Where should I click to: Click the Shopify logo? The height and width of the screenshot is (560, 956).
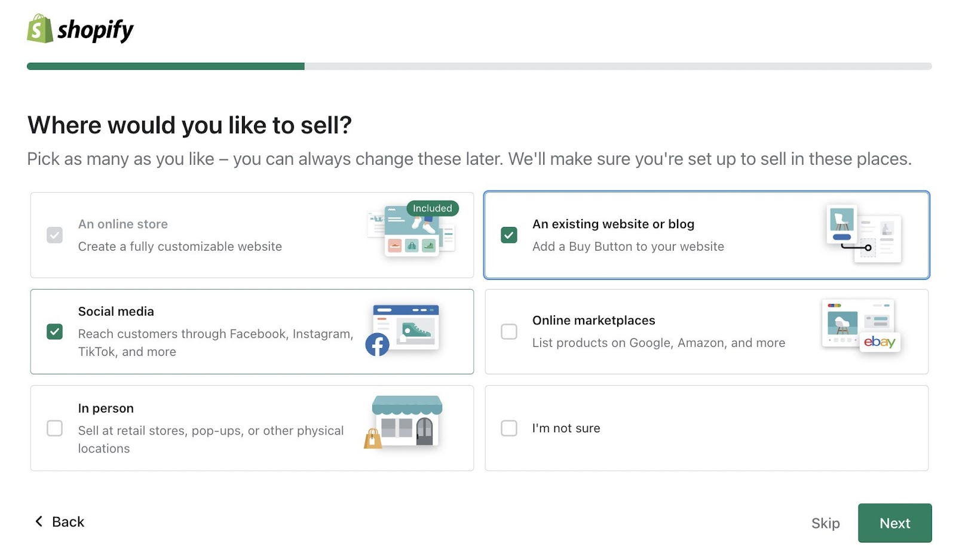(x=80, y=29)
